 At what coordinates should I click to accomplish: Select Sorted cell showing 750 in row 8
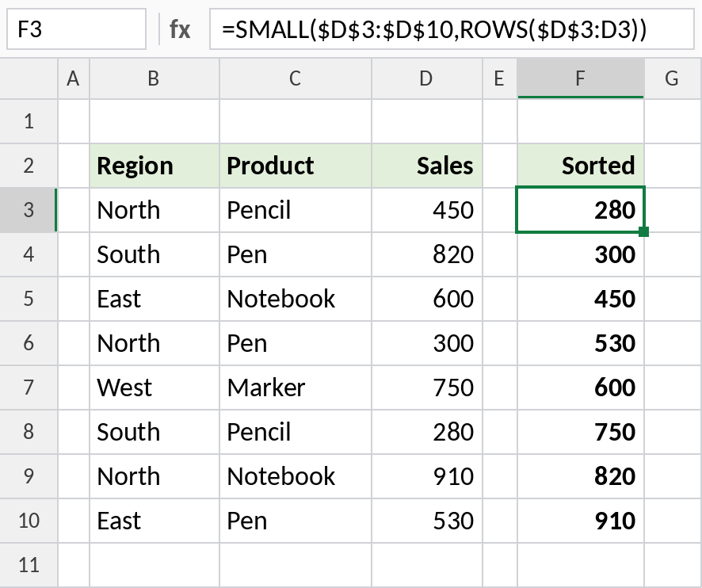(581, 432)
